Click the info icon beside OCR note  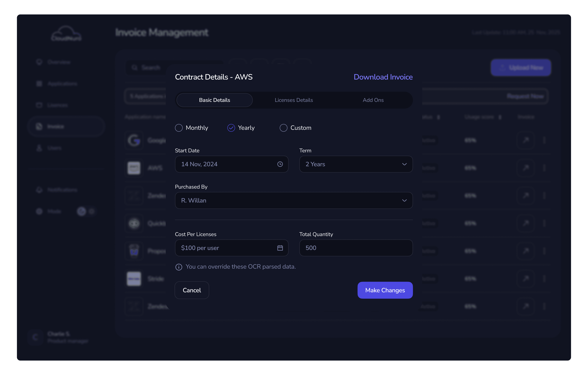tap(179, 267)
